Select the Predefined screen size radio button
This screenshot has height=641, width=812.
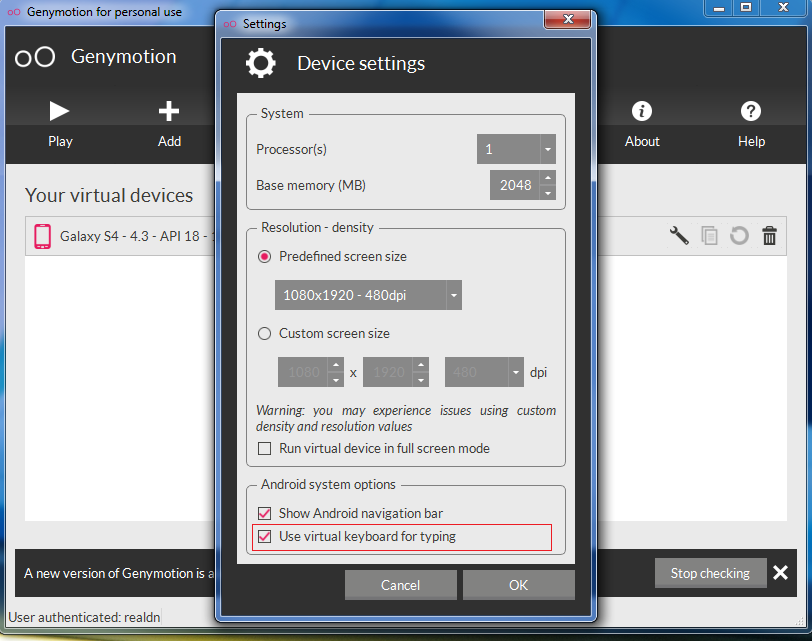click(x=265, y=256)
